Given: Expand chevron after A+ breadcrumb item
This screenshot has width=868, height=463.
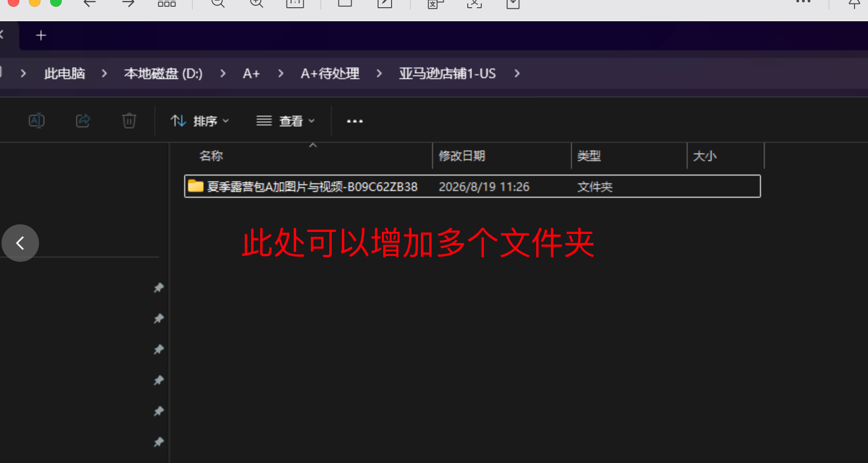Looking at the screenshot, I should tap(281, 73).
